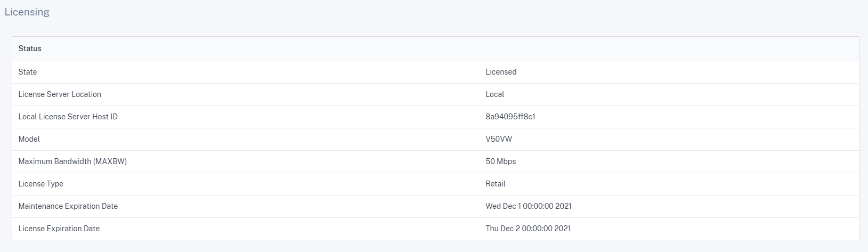Select the V50VW model value

(x=499, y=139)
